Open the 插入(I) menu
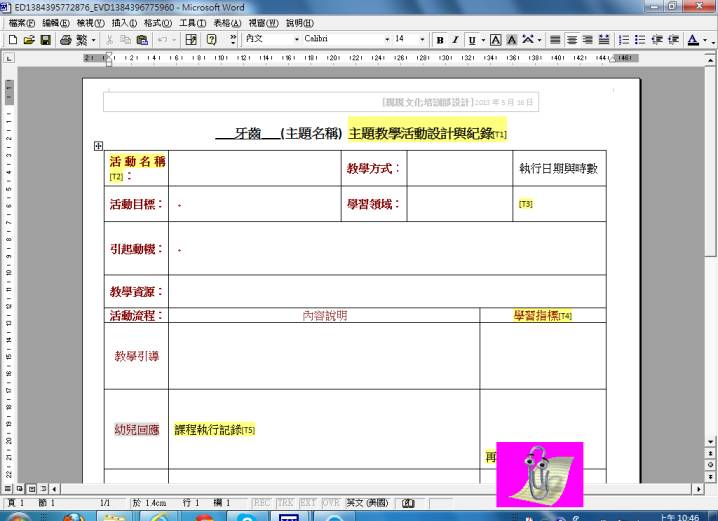This screenshot has height=521, width=718. pos(124,22)
